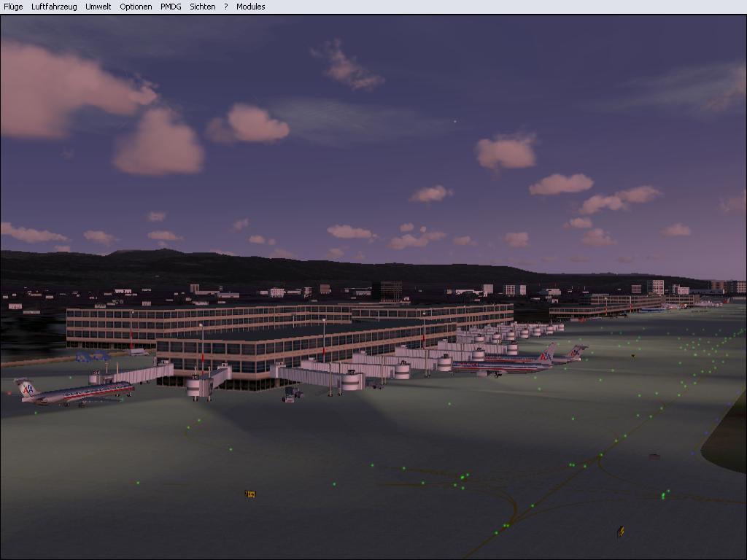Open the Modules menu

(251, 7)
